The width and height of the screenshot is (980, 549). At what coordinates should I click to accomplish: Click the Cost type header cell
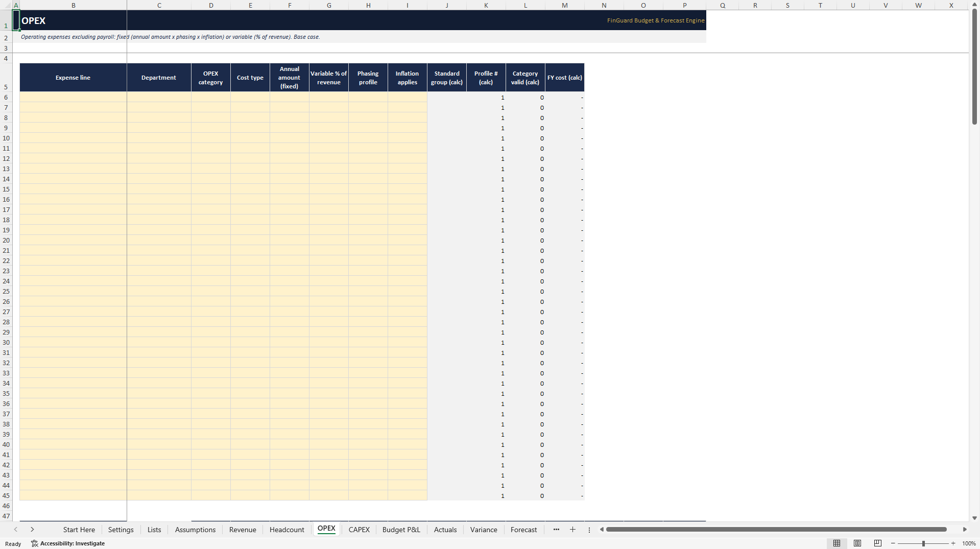click(250, 78)
